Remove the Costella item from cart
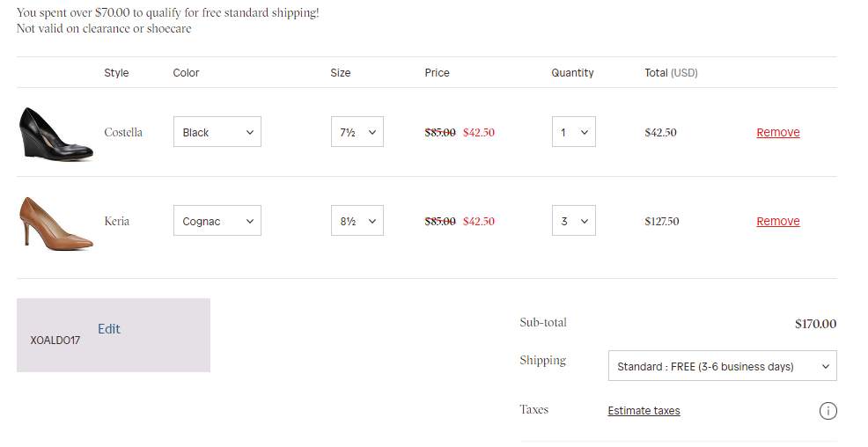The image size is (868, 447). (x=778, y=132)
